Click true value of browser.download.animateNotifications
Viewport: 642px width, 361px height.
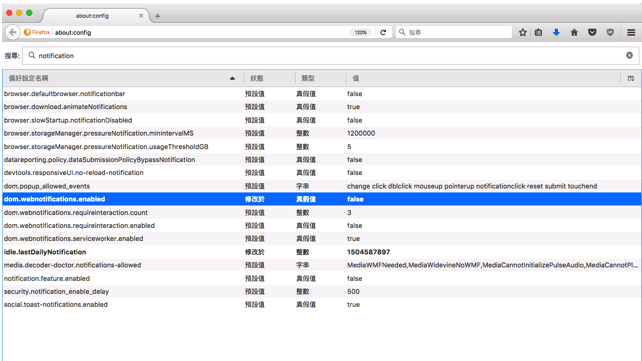click(353, 107)
